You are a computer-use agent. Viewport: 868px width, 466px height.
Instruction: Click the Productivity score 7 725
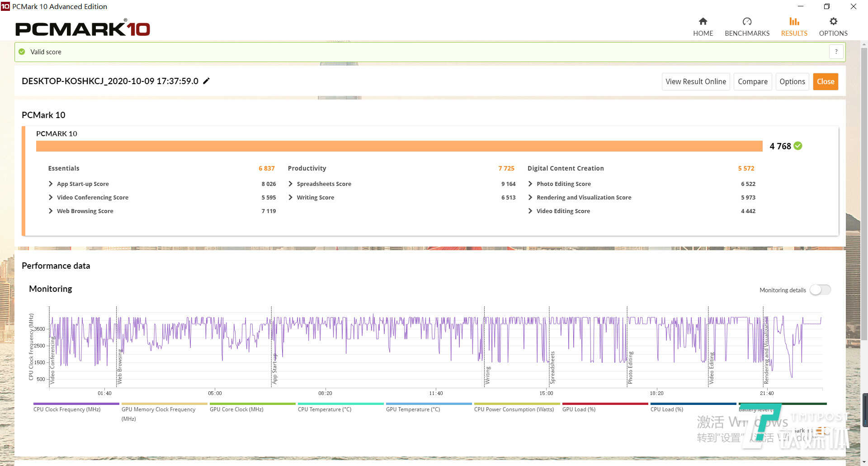click(x=506, y=168)
